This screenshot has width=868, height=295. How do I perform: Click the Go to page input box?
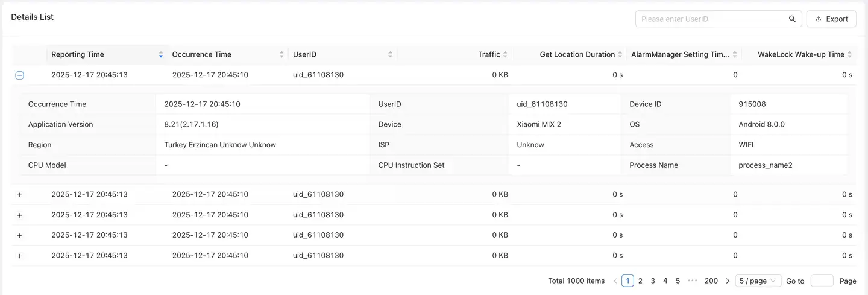[822, 281]
